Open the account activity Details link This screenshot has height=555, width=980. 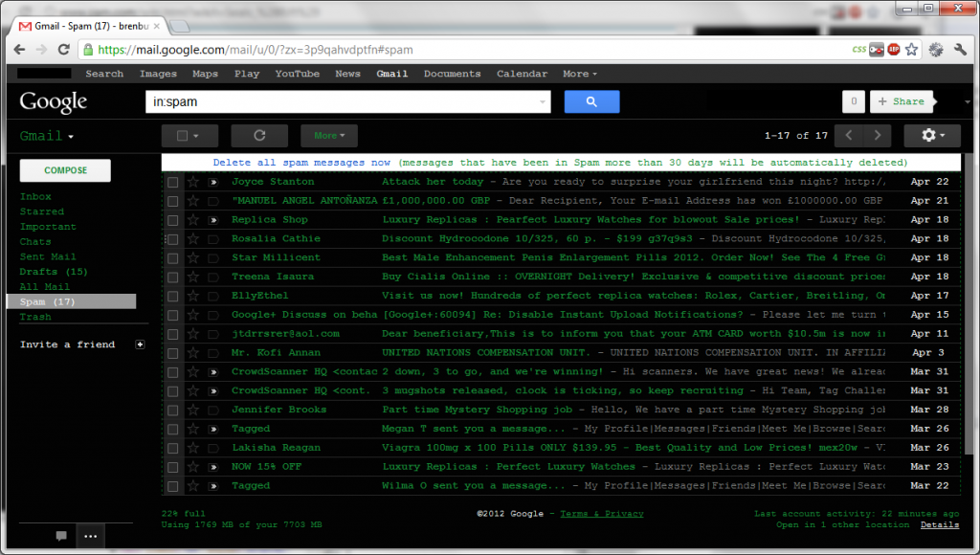[x=940, y=525]
